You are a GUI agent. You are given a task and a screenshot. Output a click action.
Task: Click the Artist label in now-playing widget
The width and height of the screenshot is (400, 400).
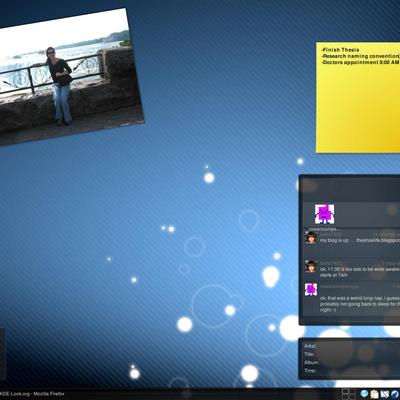(310, 346)
